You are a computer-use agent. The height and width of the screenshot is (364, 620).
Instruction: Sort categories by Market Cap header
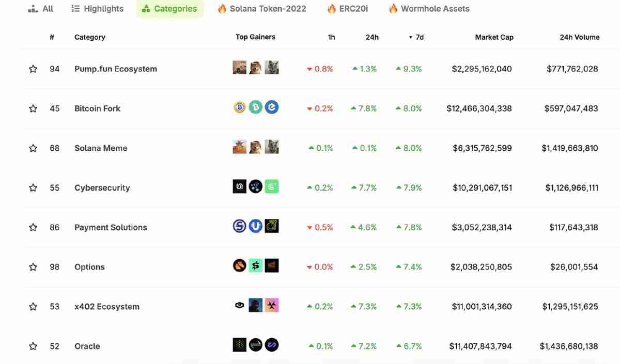click(494, 37)
